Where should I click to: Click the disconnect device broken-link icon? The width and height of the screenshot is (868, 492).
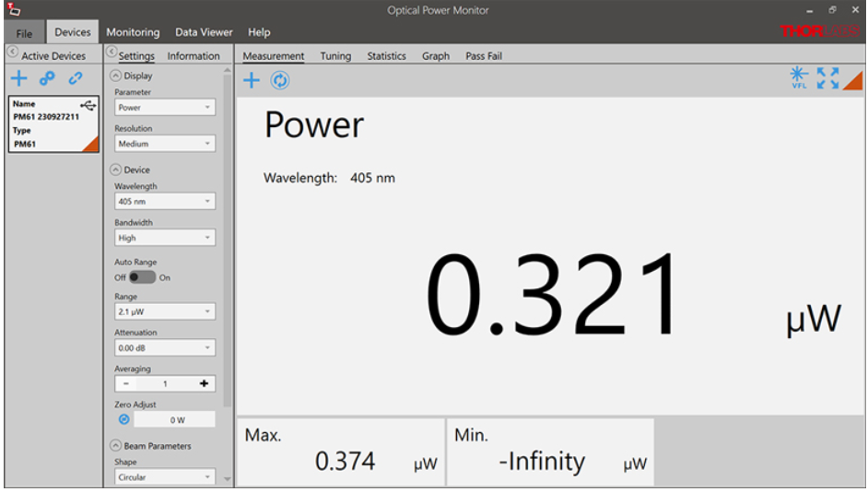[76, 79]
